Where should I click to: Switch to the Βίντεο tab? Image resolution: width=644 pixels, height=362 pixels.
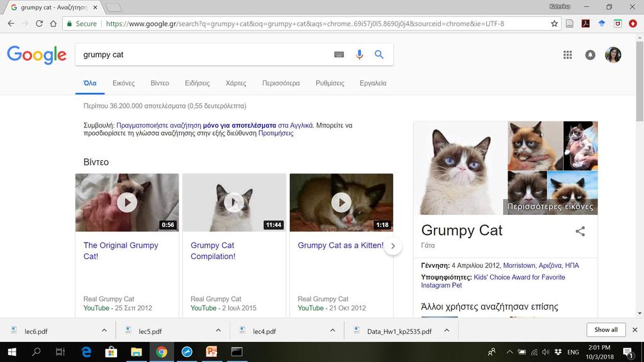point(160,83)
